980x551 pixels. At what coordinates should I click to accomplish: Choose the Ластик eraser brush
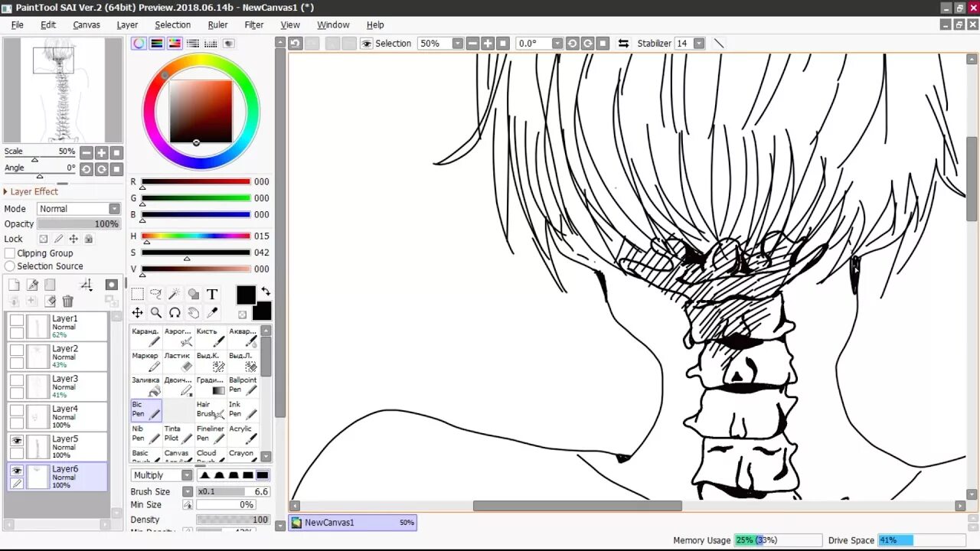[178, 361]
